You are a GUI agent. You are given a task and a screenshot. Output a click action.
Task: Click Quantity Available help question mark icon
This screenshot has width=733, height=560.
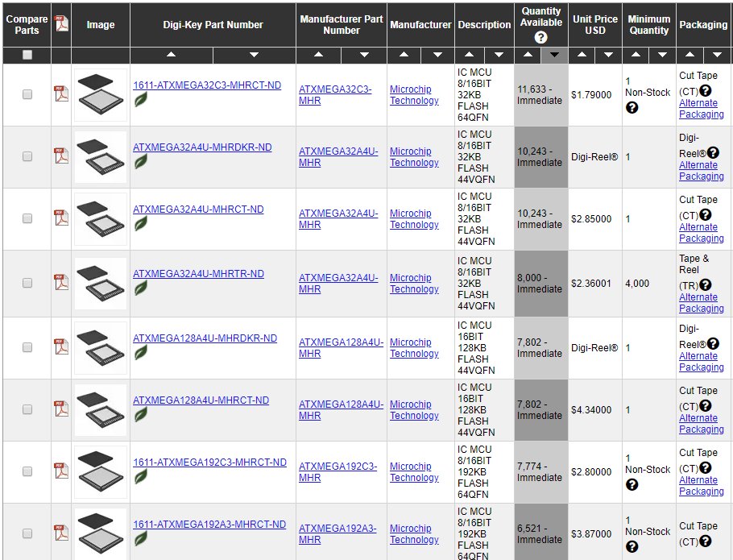(540, 37)
